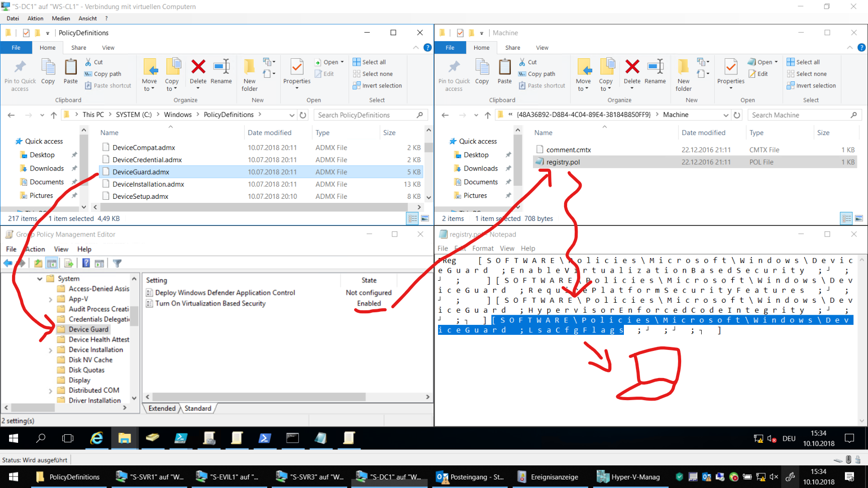Click Edit in Machine window ribbon
868x488 pixels.
click(x=758, y=74)
